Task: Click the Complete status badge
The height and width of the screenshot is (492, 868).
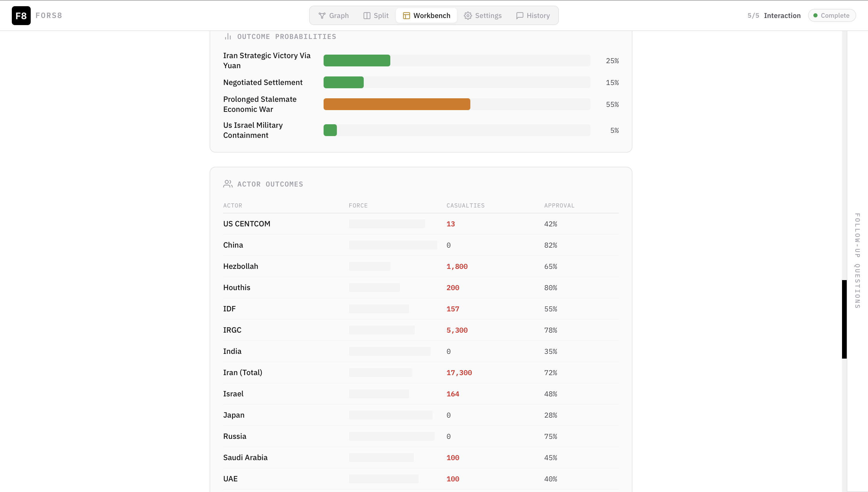Action: point(832,16)
